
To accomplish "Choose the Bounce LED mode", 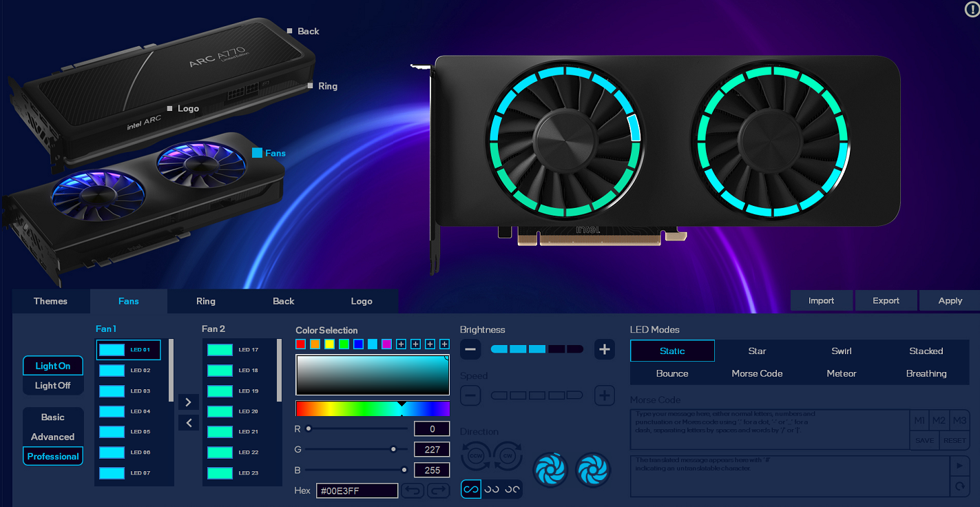I will [x=672, y=373].
